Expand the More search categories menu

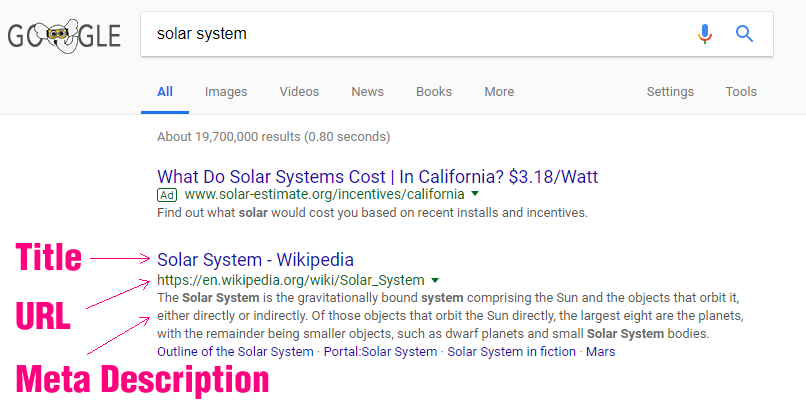point(499,91)
